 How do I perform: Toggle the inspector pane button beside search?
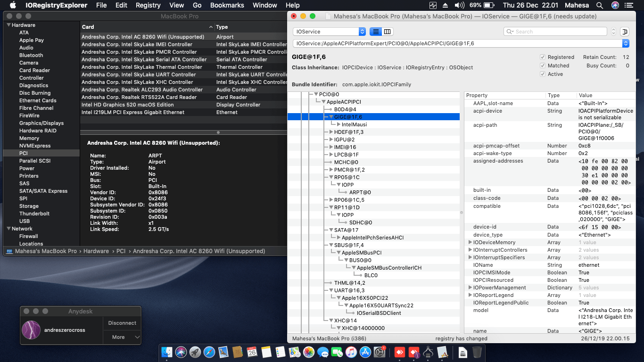[x=625, y=32]
